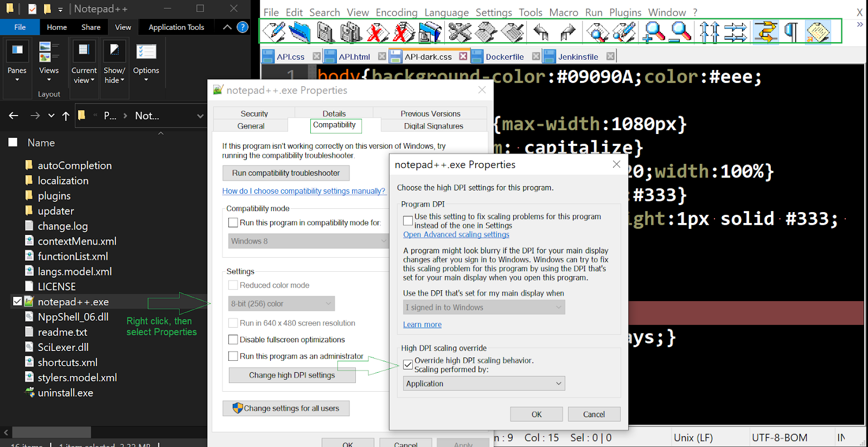Check the Reduced color mode checkbox
Image resolution: width=868 pixels, height=447 pixels.
[233, 285]
